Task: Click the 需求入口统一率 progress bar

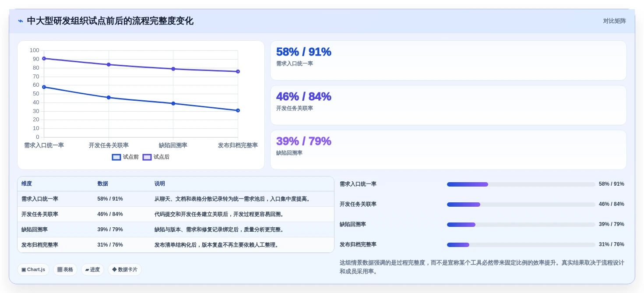Action: pos(521,184)
